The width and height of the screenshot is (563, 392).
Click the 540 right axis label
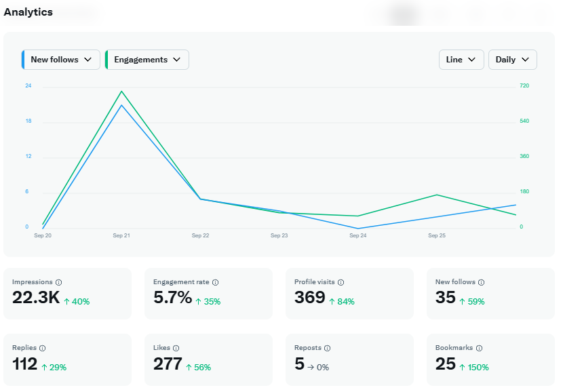point(524,121)
